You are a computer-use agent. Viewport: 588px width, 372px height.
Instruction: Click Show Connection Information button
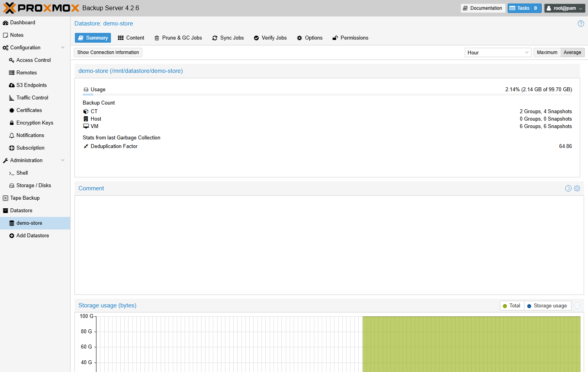108,52
